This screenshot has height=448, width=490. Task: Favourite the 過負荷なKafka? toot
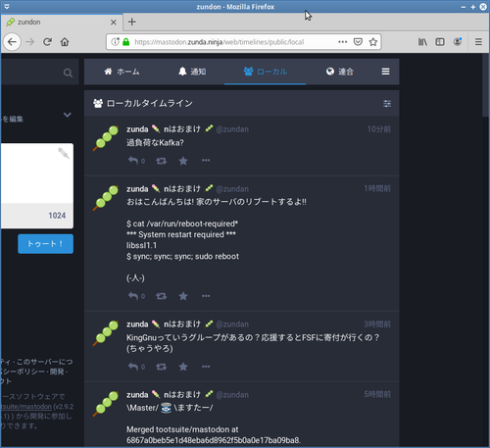(x=183, y=161)
